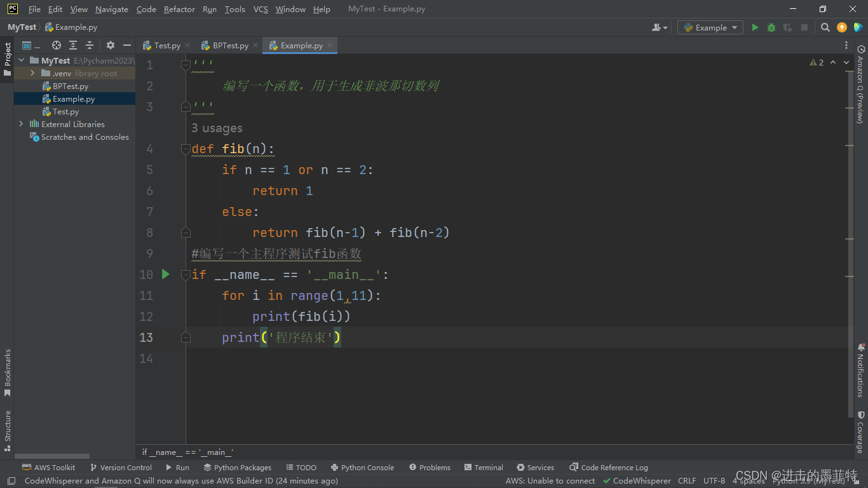Viewport: 868px width, 488px height.
Task: Expand the .venv library root folder
Action: pyautogui.click(x=33, y=73)
